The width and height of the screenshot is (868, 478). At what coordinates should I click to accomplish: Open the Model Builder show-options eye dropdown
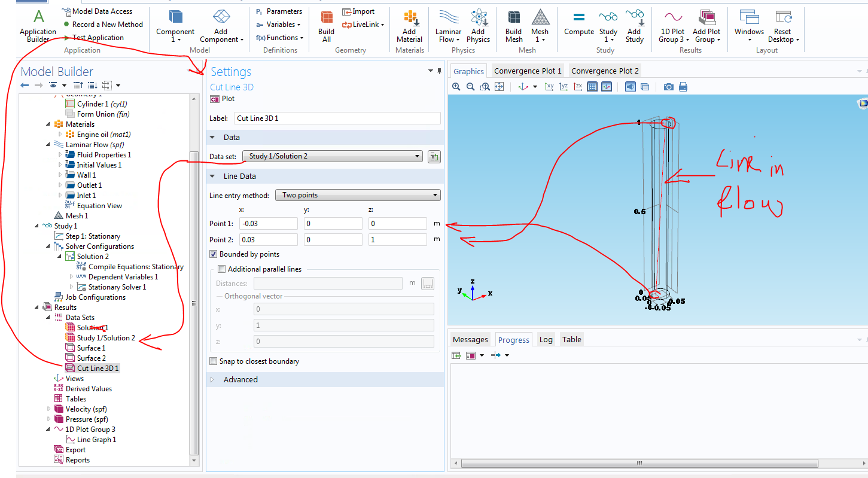click(57, 86)
